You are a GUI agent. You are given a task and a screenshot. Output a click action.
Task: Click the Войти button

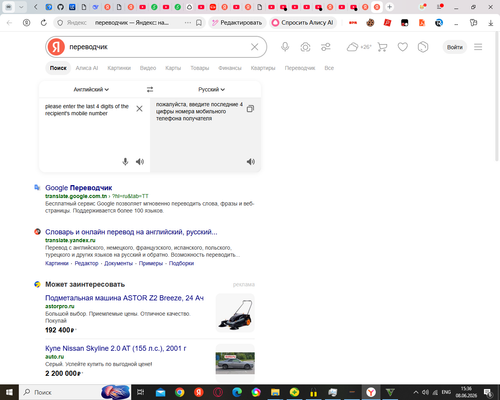click(455, 47)
